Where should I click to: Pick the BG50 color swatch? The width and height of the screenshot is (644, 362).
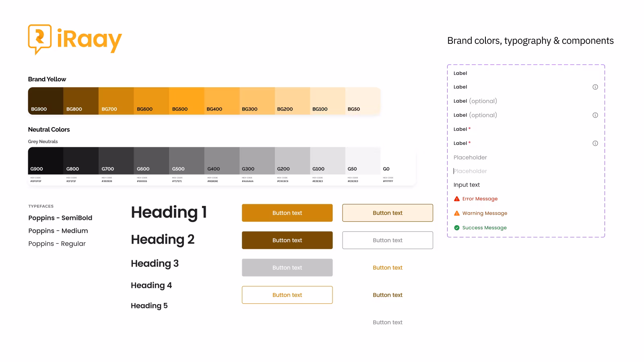tap(363, 101)
